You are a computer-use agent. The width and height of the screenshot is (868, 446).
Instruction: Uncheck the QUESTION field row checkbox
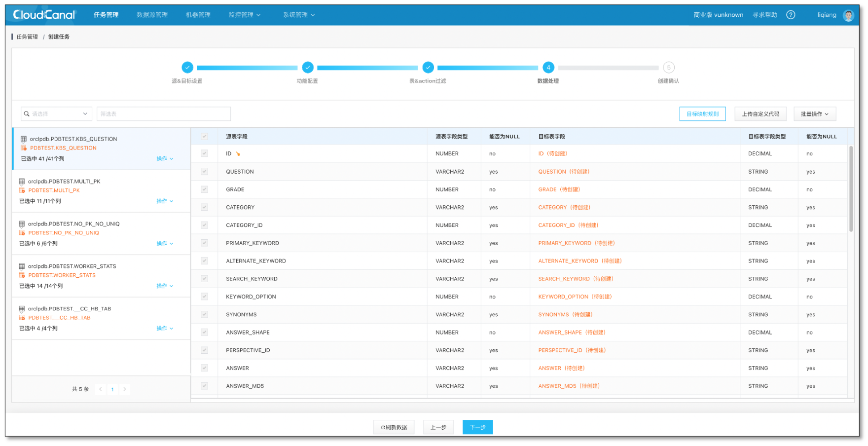pos(204,171)
